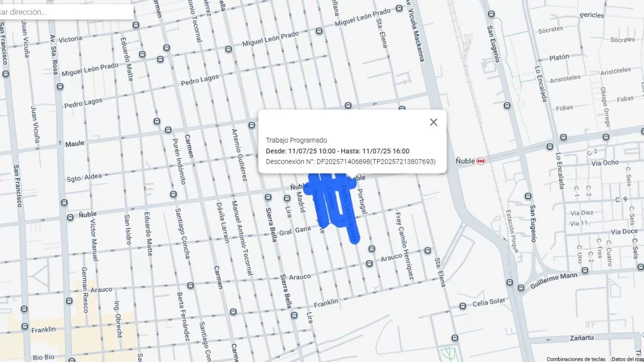This screenshot has width=644, height=362.
Task: Click the address search input field
Action: 64,12
